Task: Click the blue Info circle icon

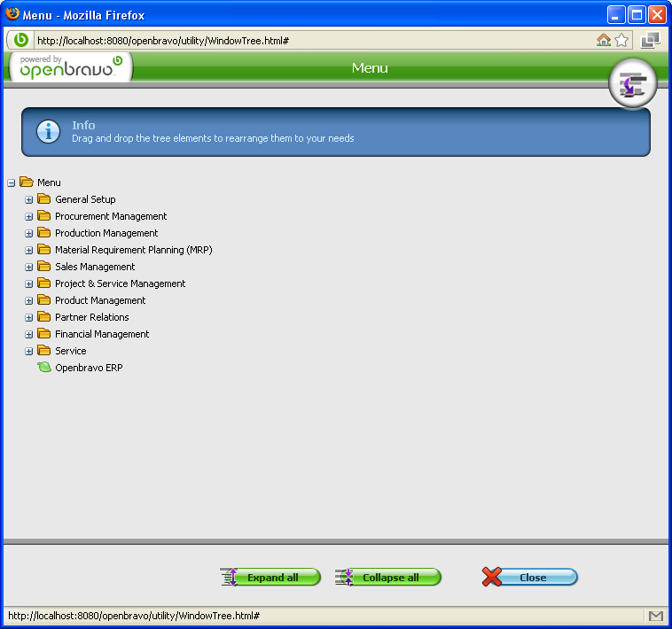Action: [48, 131]
